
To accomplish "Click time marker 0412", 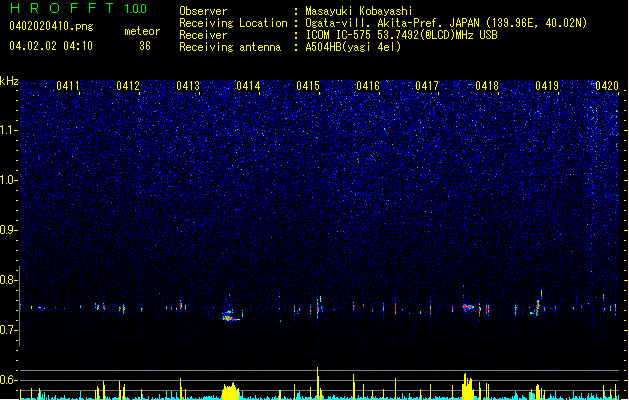I will pos(128,86).
